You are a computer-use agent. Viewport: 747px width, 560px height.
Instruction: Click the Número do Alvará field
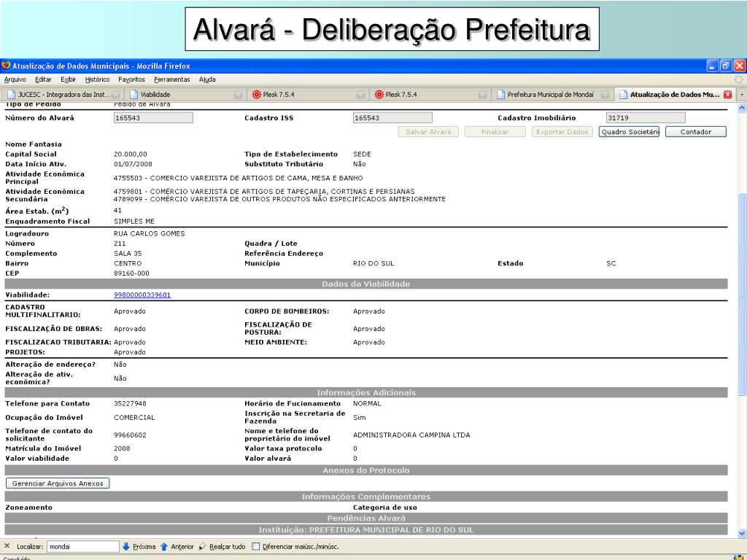pyautogui.click(x=153, y=117)
